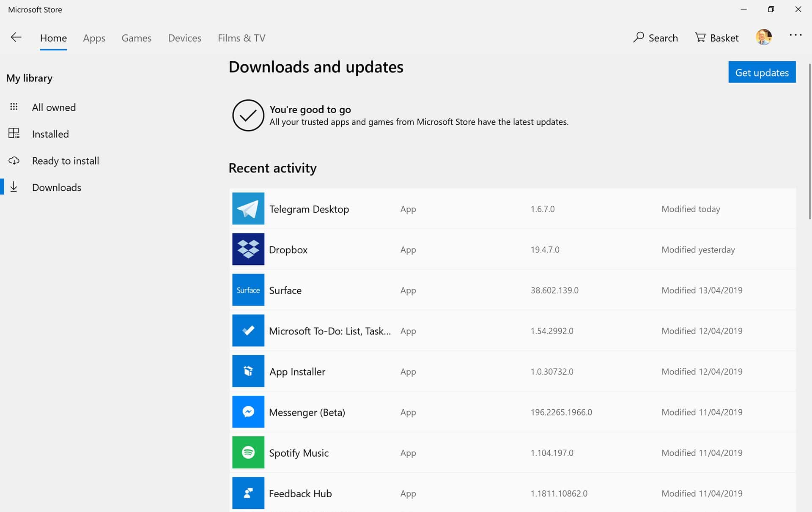Open App Installer entry name
The height and width of the screenshot is (512, 812).
point(297,372)
